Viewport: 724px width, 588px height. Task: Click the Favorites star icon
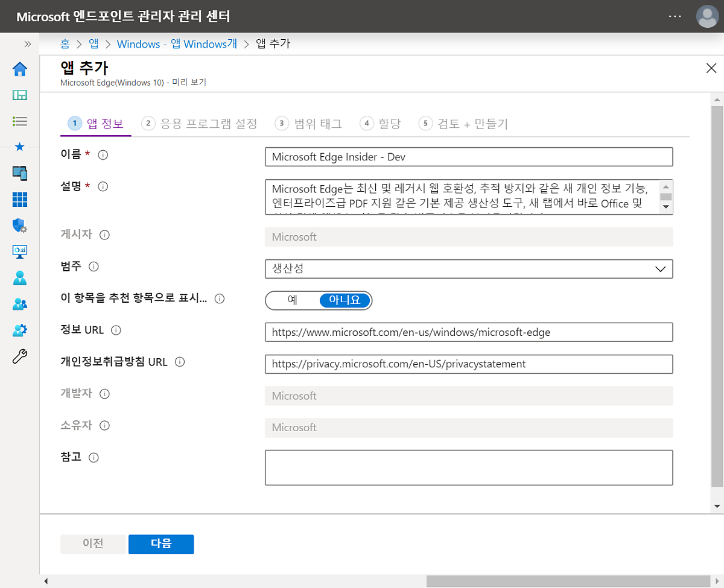point(20,147)
